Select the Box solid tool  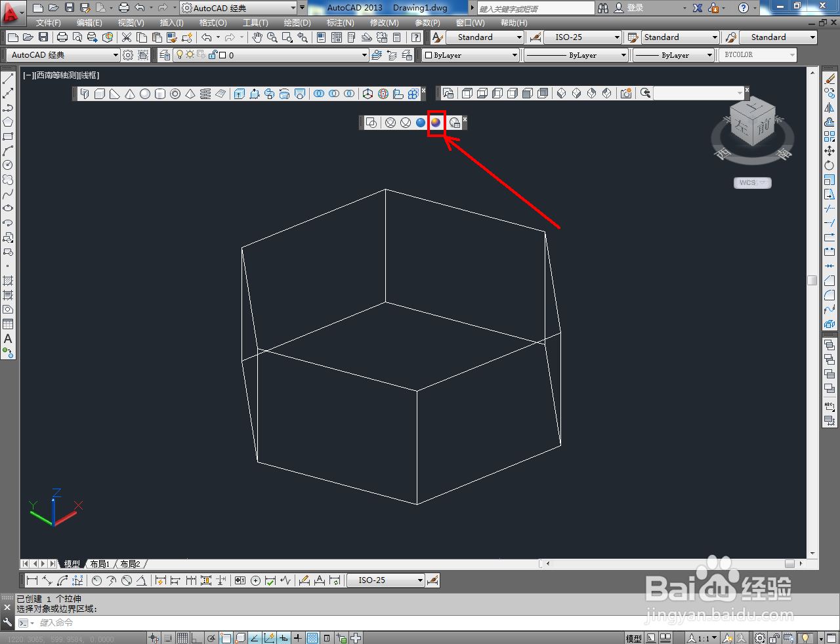100,94
